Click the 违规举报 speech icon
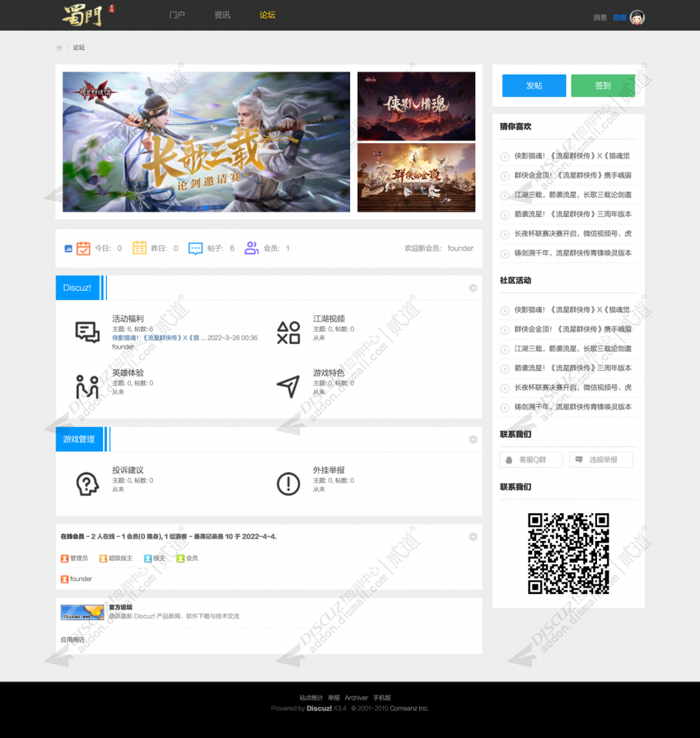The width and height of the screenshot is (700, 738). [579, 459]
